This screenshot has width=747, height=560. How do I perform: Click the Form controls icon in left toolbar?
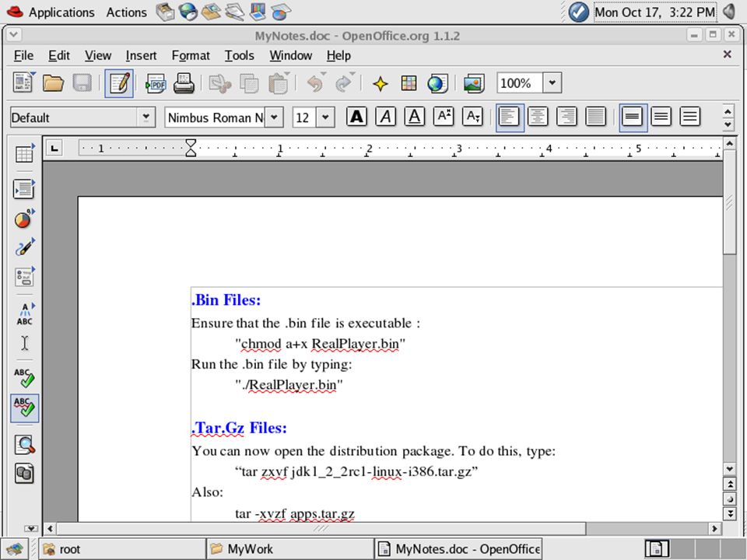pyautogui.click(x=24, y=277)
